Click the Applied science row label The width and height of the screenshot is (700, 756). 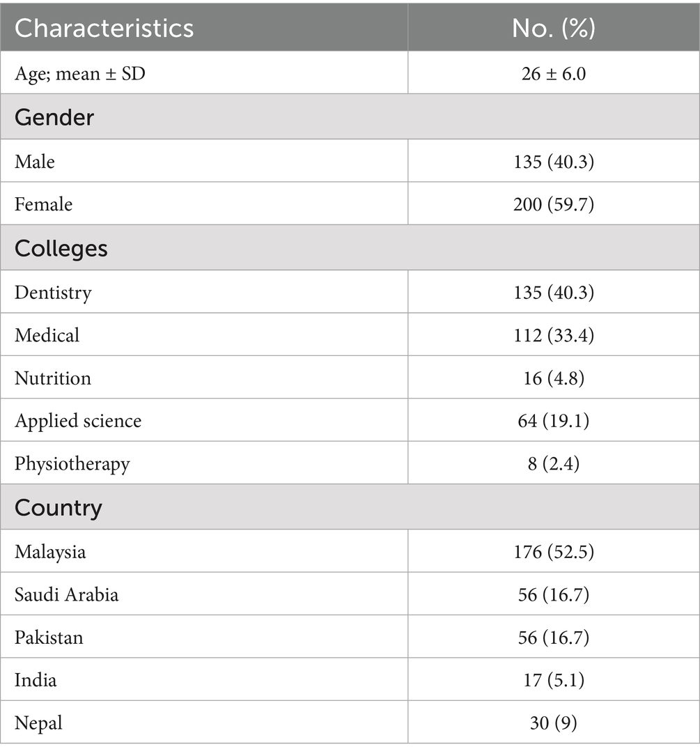(x=78, y=421)
